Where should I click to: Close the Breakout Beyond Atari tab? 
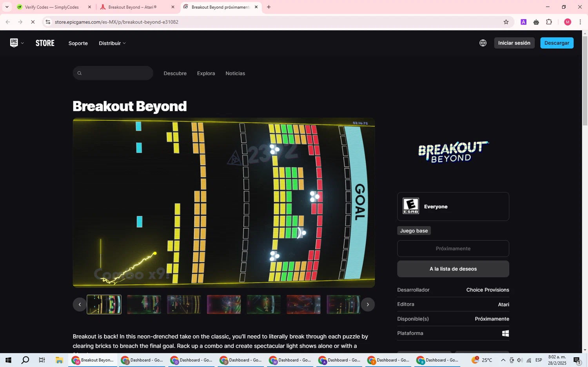tap(173, 7)
